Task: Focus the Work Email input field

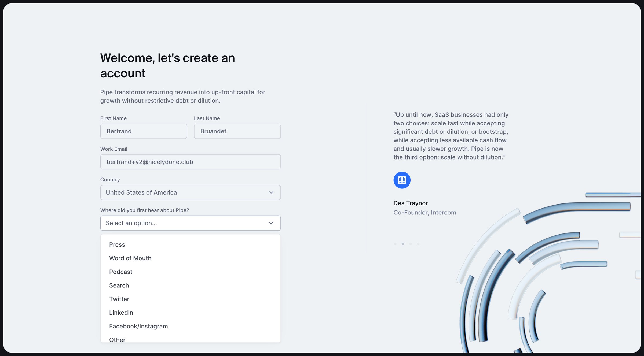Action: [x=191, y=162]
